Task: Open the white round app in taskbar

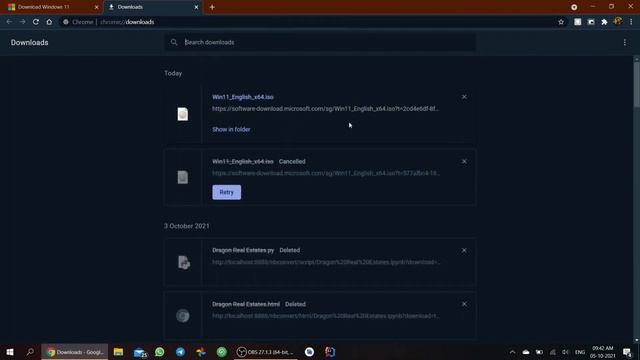Action: tap(309, 352)
